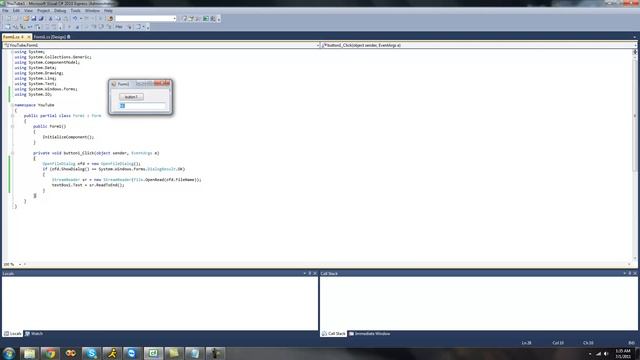
Task: Click the Open File toolbar icon
Action: [x=26, y=18]
